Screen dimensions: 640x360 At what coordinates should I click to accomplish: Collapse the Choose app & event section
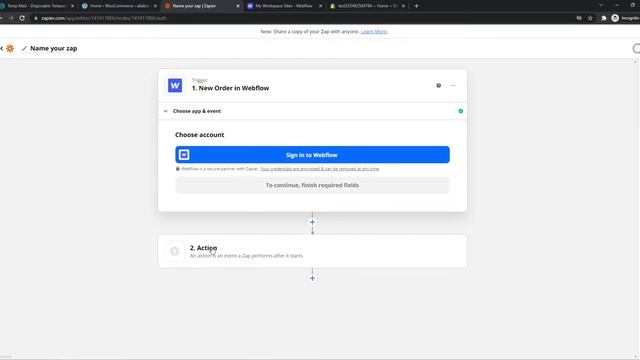(x=165, y=111)
